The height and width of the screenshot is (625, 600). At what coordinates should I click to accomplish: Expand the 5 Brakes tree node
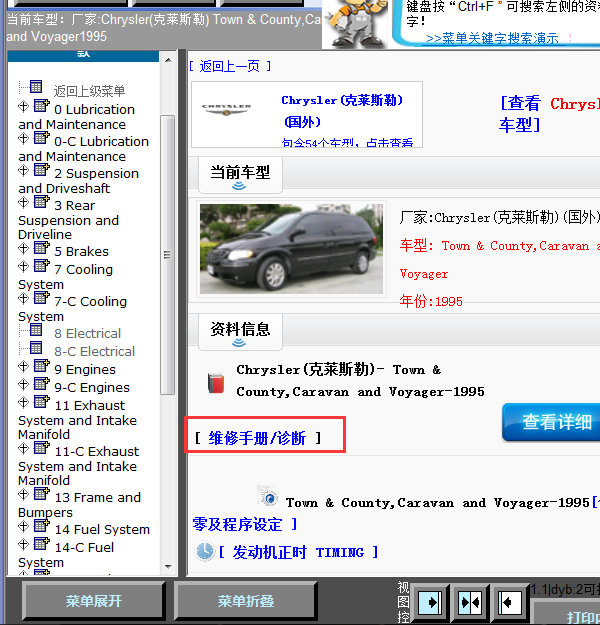(23, 248)
